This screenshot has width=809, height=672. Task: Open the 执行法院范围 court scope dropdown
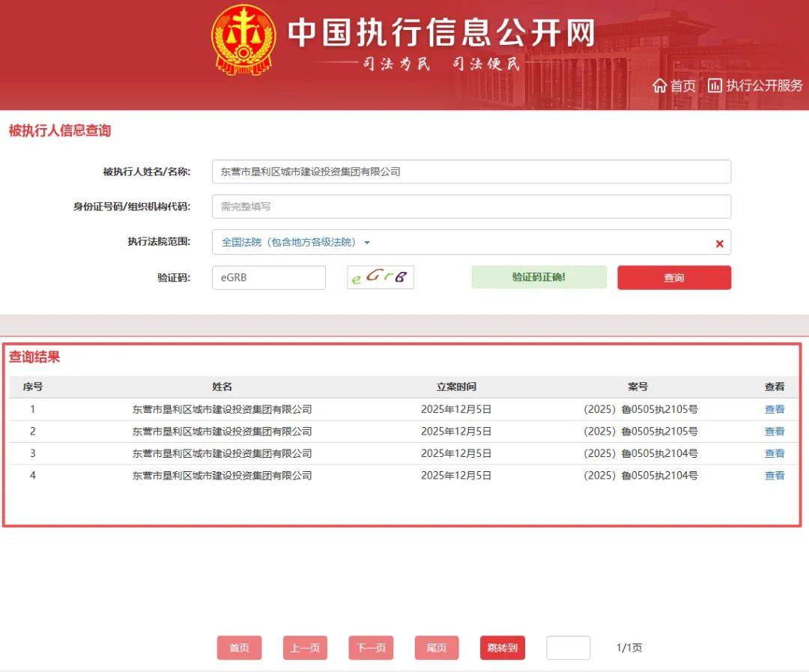(367, 242)
